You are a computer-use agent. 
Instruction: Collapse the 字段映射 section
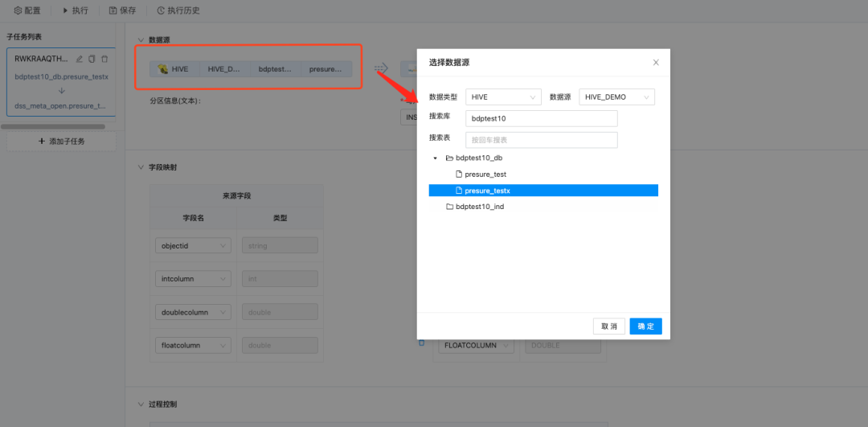click(x=141, y=167)
